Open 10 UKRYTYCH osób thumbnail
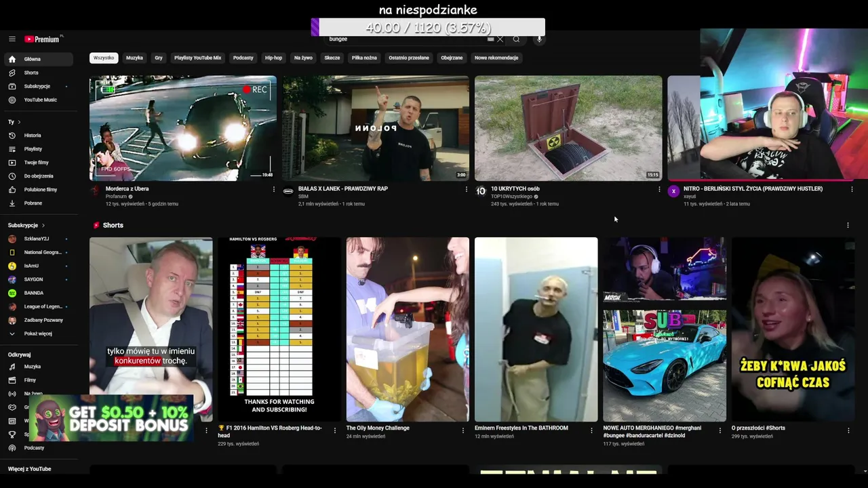The image size is (868, 488). (x=568, y=128)
